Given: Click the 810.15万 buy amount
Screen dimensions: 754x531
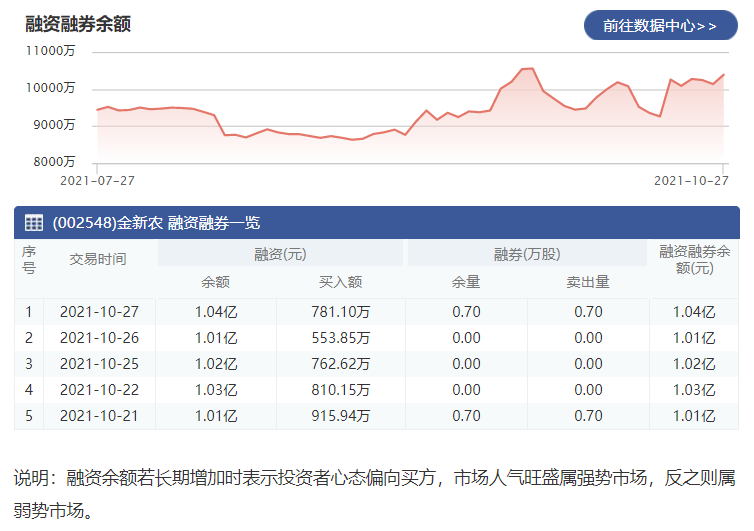Looking at the screenshot, I should pos(340,390).
